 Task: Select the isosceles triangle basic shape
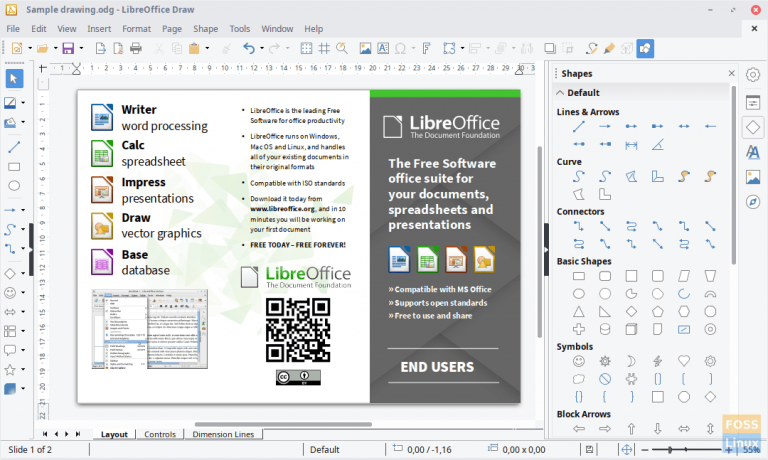[x=579, y=312]
